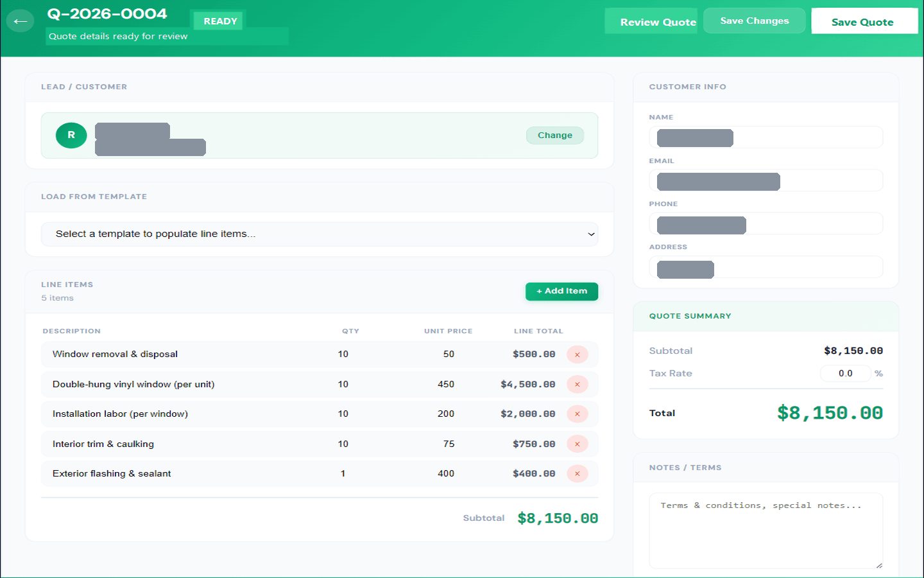Image resolution: width=924 pixels, height=578 pixels.
Task: Click into the Notes / Terms textarea
Action: click(x=766, y=530)
